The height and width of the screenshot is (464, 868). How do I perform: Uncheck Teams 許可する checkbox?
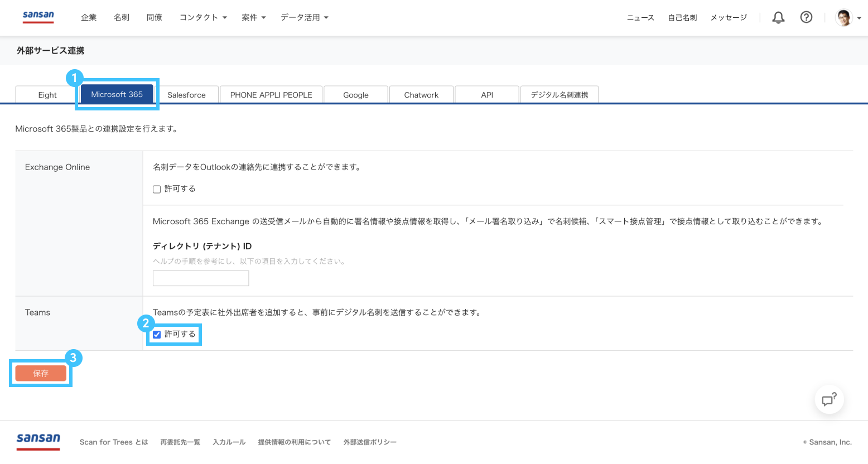[x=157, y=335]
